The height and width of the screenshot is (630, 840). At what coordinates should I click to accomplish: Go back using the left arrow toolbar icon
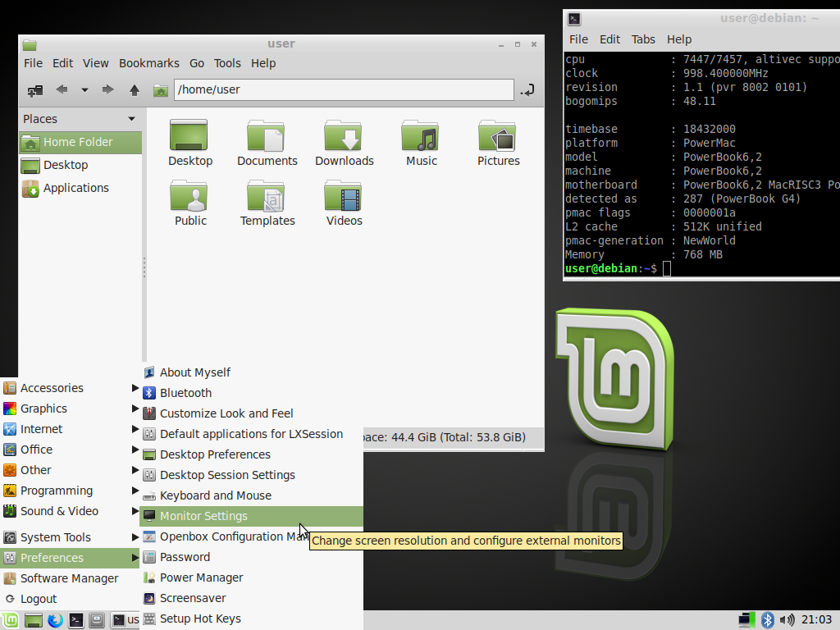point(62,89)
